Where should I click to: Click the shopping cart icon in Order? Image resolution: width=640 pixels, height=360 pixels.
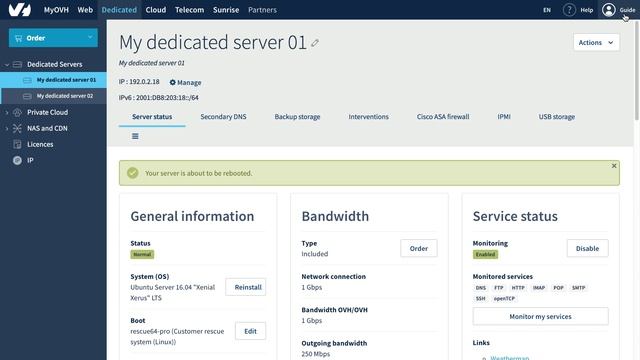(x=18, y=38)
